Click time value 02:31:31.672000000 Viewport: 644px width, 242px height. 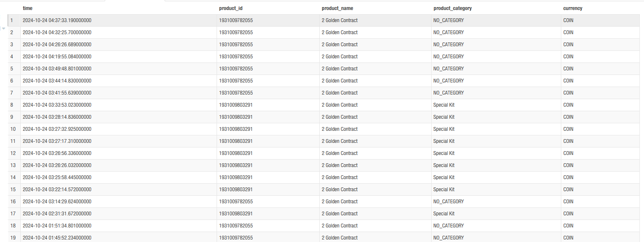(57, 214)
